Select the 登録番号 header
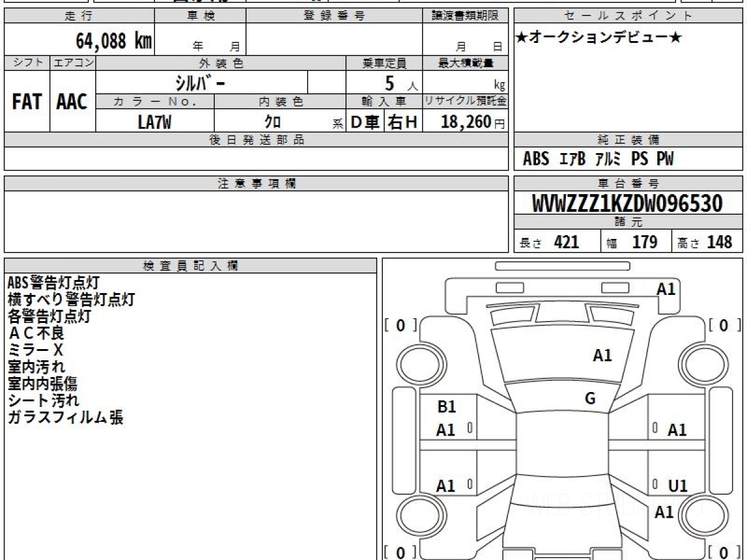Screen dimensions: 747x560 point(334,16)
